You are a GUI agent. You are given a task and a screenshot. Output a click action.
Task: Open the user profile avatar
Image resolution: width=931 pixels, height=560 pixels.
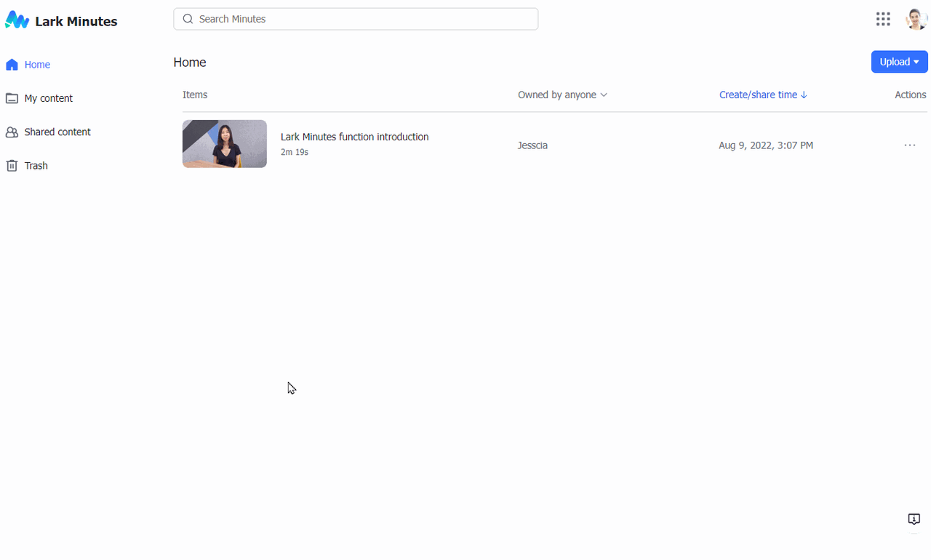(x=916, y=19)
